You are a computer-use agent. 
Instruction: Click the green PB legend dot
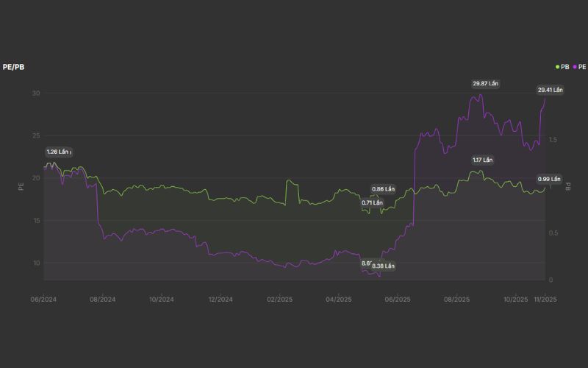pos(558,67)
